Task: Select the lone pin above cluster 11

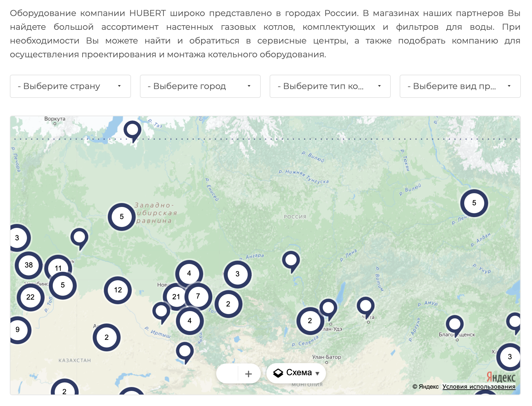Action: [x=80, y=238]
